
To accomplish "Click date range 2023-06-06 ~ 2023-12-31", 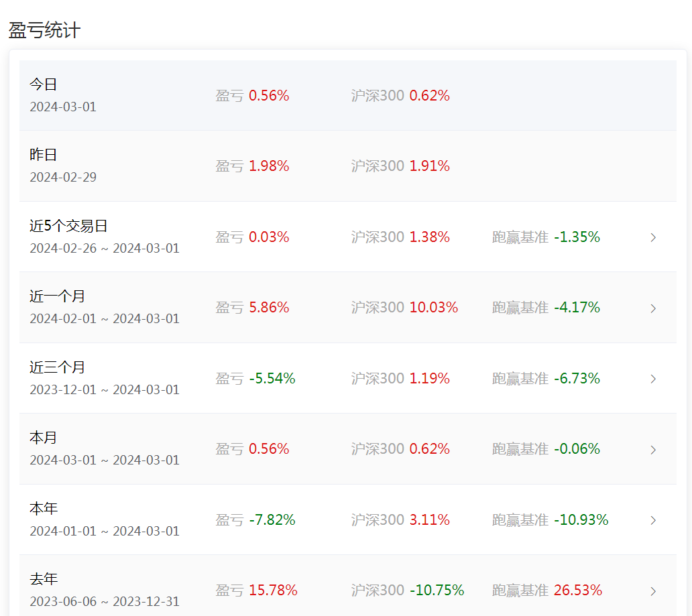I will pyautogui.click(x=105, y=601).
